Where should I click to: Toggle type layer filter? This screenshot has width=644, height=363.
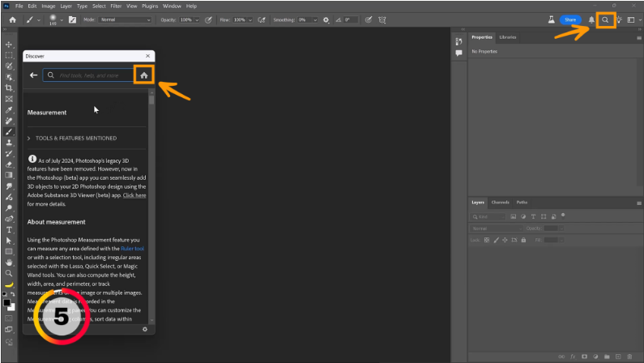[534, 216]
